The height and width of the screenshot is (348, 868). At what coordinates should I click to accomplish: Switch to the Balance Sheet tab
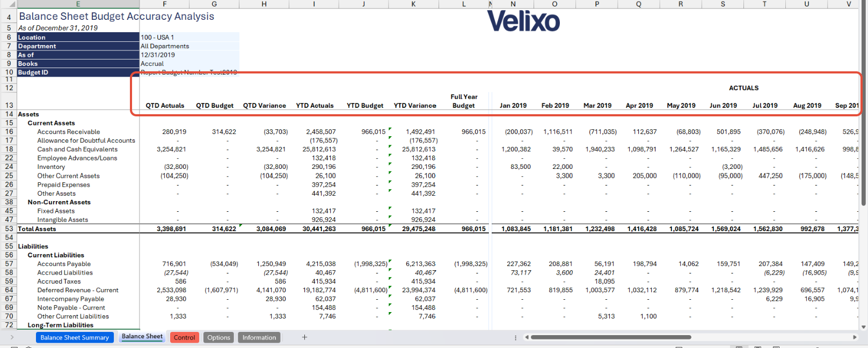coord(142,337)
